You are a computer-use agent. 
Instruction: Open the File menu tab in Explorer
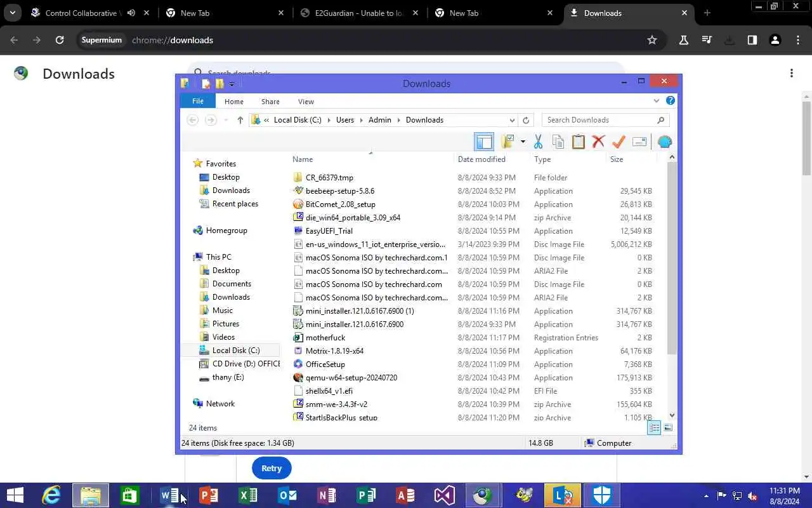tap(198, 101)
